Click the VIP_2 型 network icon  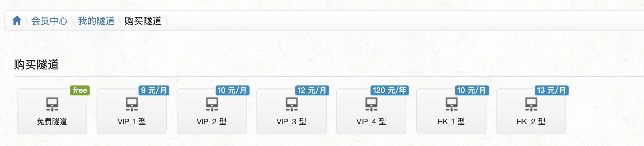(x=212, y=104)
